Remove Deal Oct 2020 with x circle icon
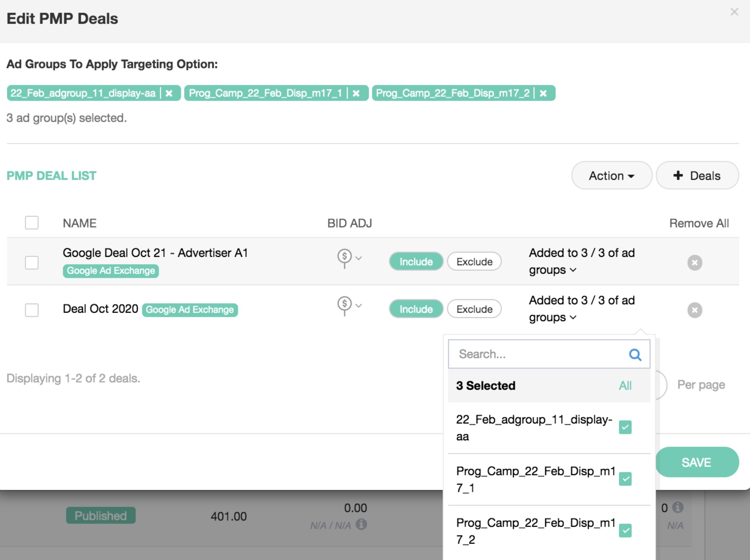Screen dimensions: 750x560 pyautogui.click(x=695, y=310)
